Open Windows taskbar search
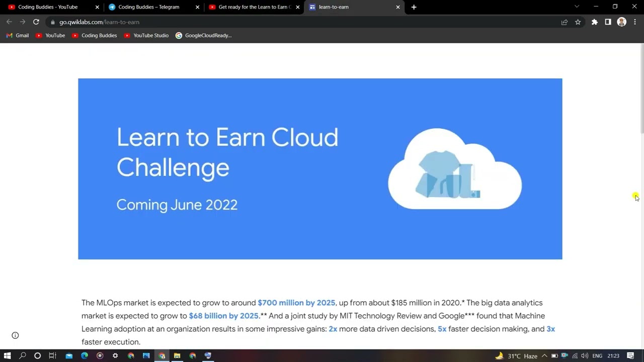644x362 pixels. pyautogui.click(x=23, y=355)
